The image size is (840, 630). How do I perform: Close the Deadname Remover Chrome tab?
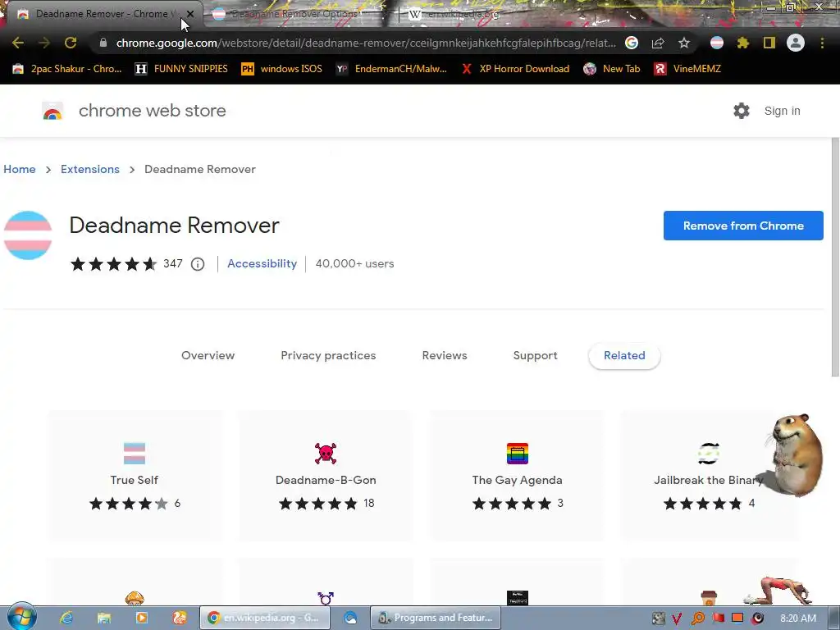(190, 14)
